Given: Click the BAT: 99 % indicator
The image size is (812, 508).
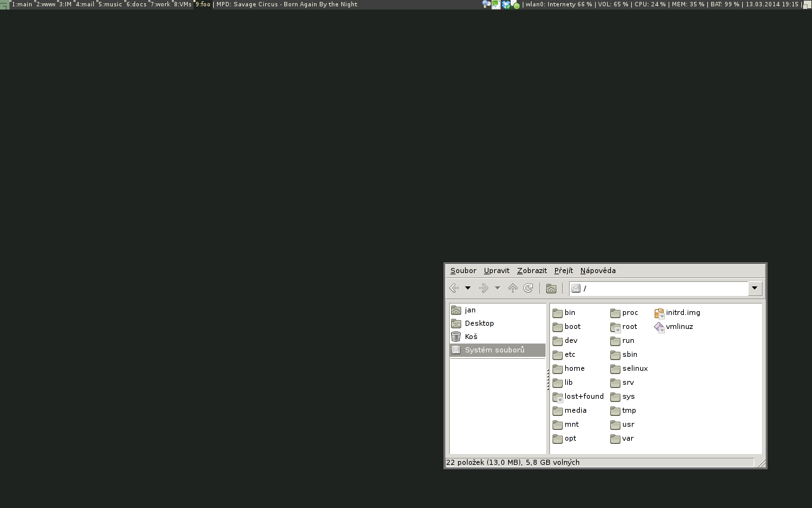Looking at the screenshot, I should 724,4.
